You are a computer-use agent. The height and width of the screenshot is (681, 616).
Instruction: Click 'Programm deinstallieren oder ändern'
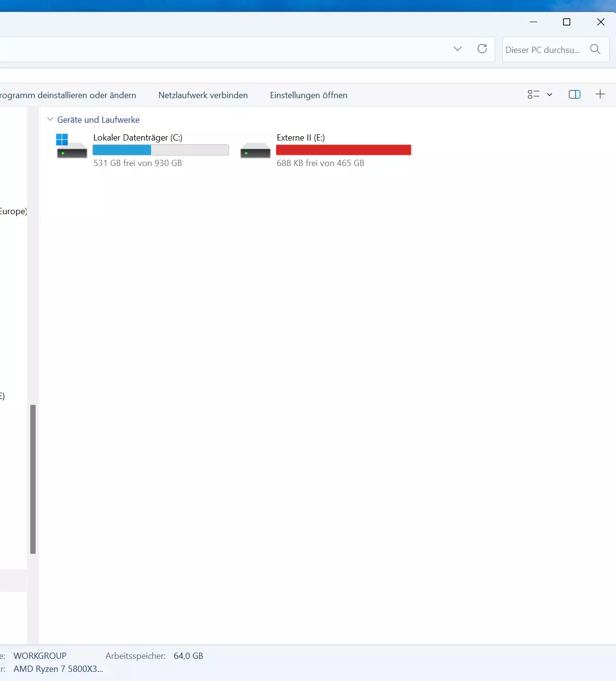(x=68, y=95)
